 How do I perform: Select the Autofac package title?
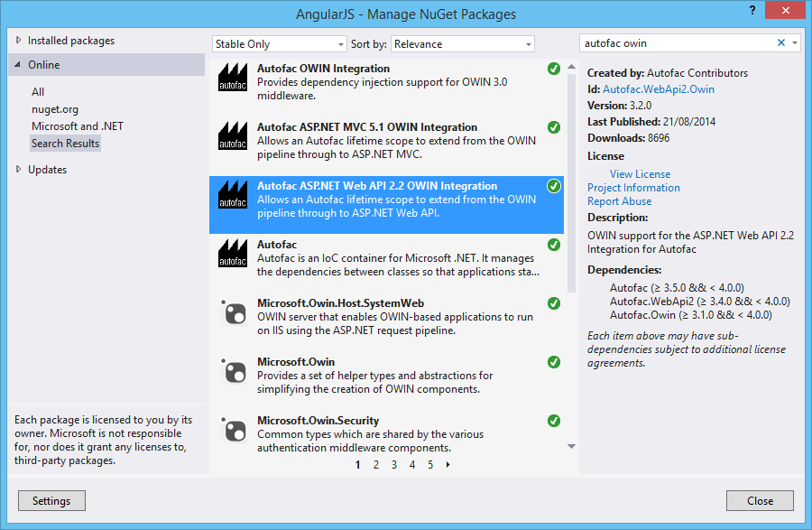(x=277, y=244)
